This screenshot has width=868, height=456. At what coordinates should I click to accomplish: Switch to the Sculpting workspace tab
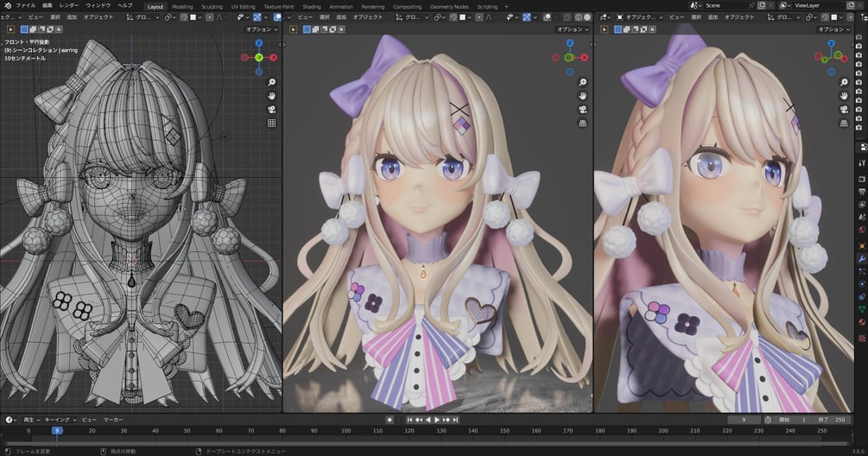click(x=212, y=7)
